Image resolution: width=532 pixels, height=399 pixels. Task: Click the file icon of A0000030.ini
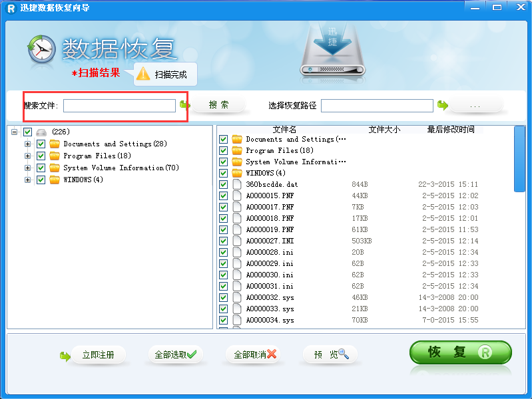point(237,275)
